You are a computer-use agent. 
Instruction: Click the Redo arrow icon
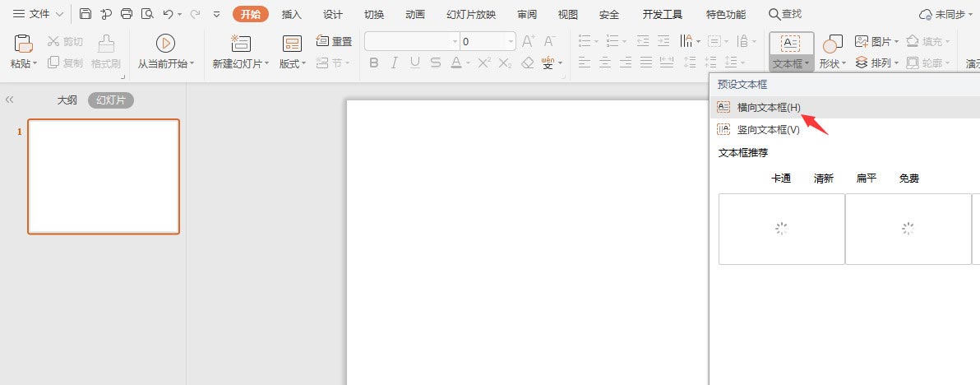point(195,14)
